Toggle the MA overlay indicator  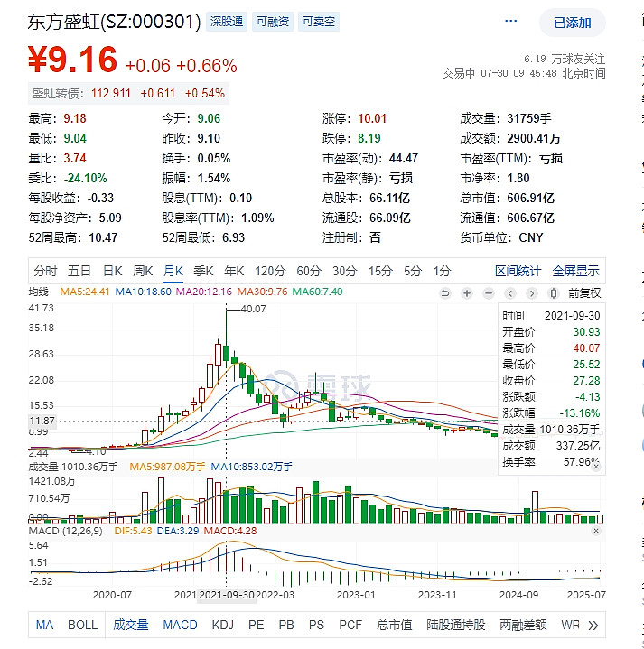45,625
